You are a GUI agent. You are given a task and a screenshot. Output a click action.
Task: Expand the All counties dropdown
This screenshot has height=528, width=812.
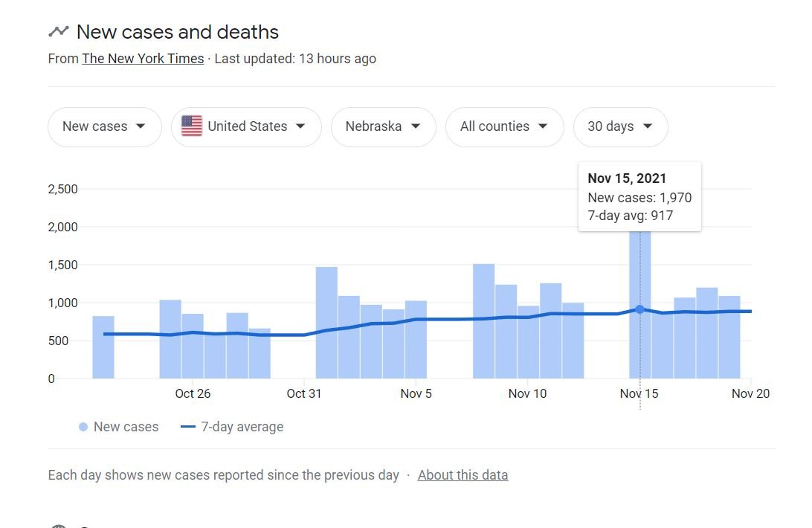click(x=504, y=126)
